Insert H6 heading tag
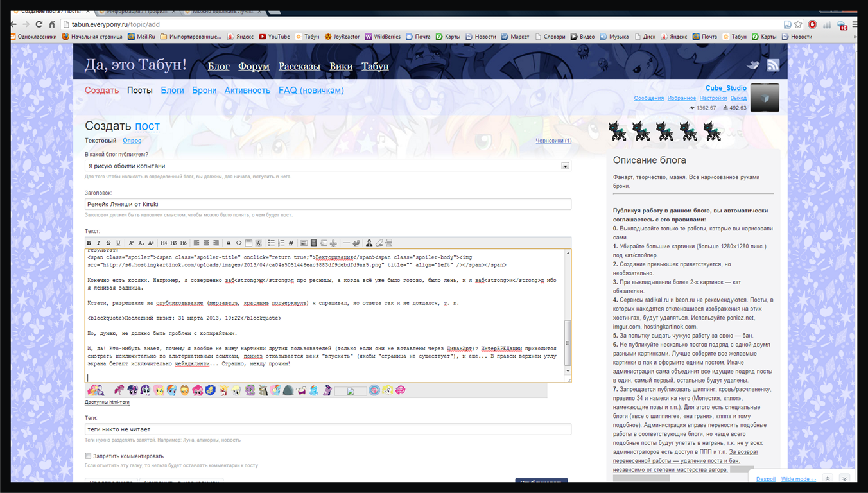The height and width of the screenshot is (493, 868). (x=184, y=243)
